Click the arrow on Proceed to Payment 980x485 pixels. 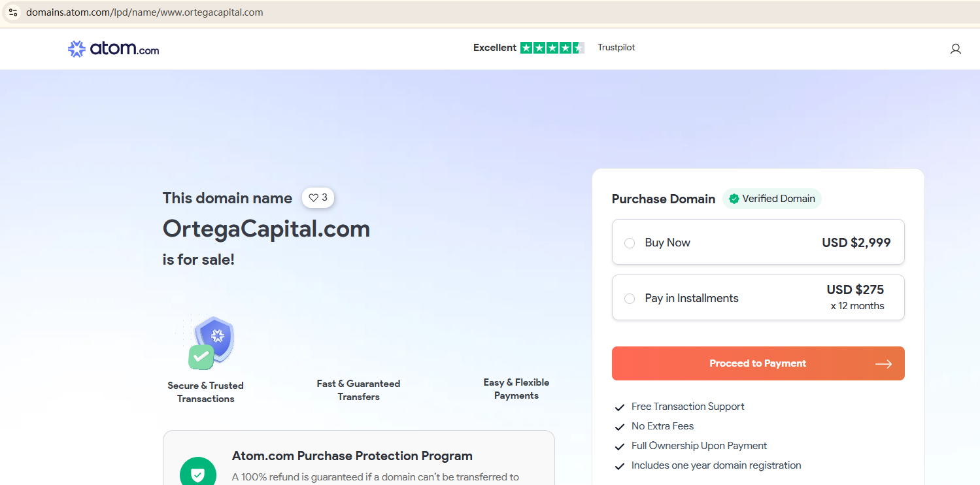tap(883, 364)
